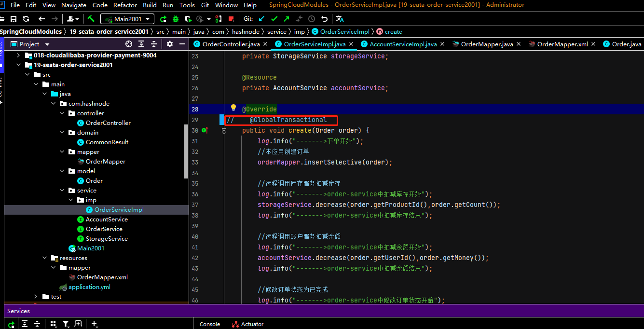Collapse all in Project panel toolbar

tap(154, 44)
